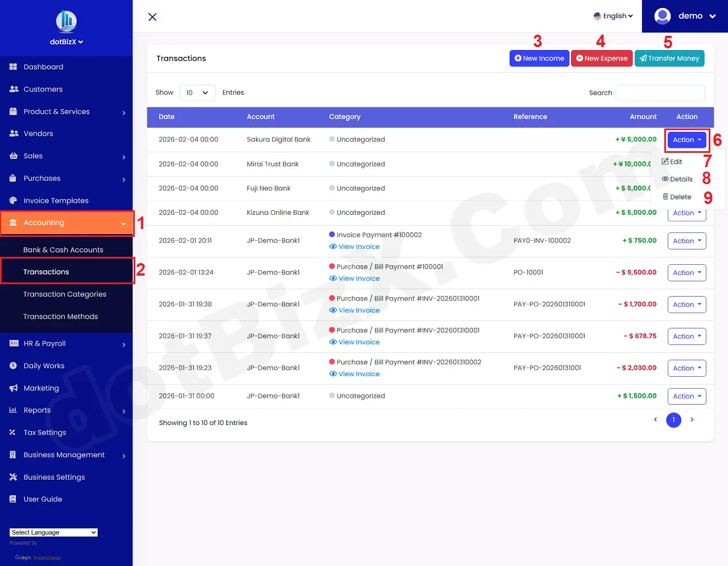Select page 1 in the pagination control
728x566 pixels.
(673, 420)
